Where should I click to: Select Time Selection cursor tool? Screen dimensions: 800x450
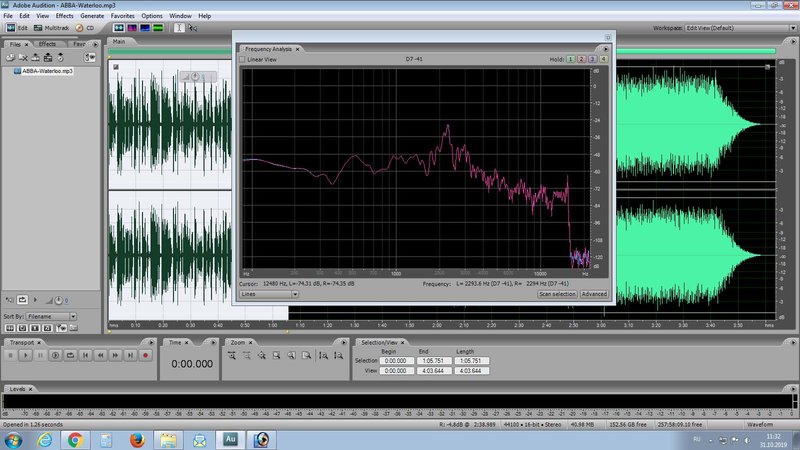(179, 28)
